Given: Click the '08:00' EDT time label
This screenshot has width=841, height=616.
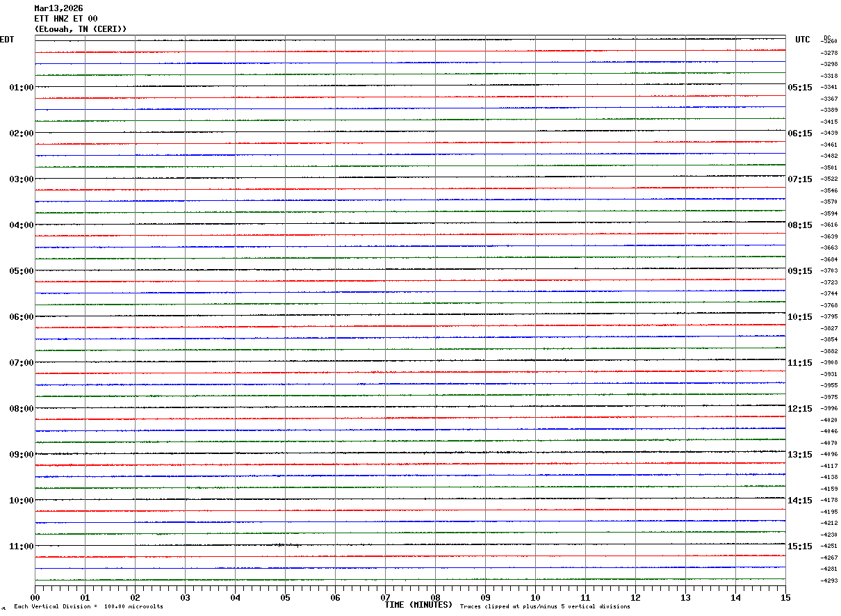Looking at the screenshot, I should (x=22, y=409).
